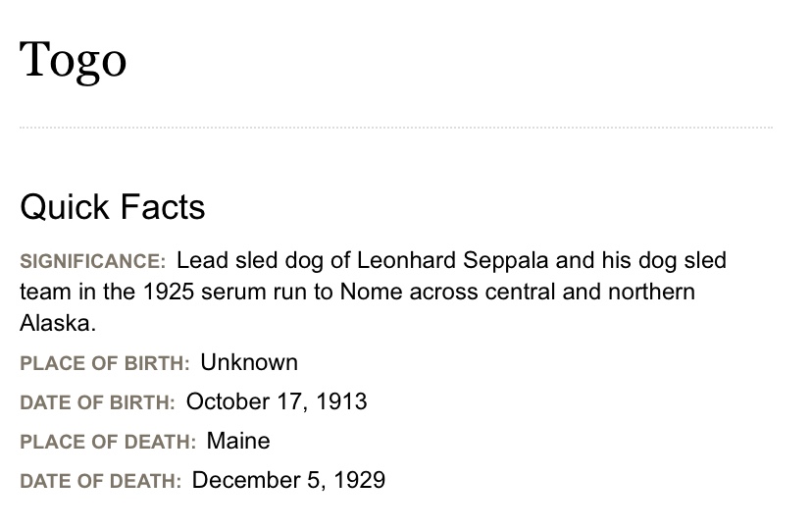Image resolution: width=812 pixels, height=532 pixels.
Task: Click the word Nome in significance text
Action: pos(371,292)
